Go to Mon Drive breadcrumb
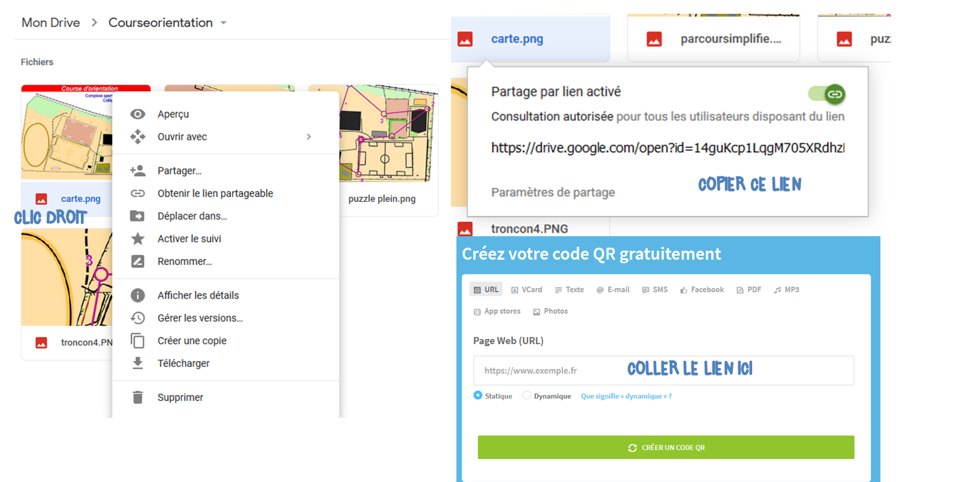980x482 pixels. pos(51,23)
